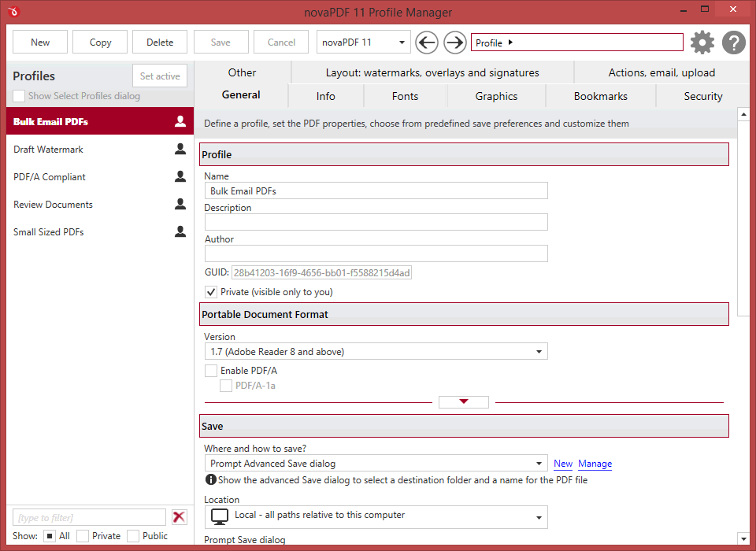Select the General tab

[241, 95]
